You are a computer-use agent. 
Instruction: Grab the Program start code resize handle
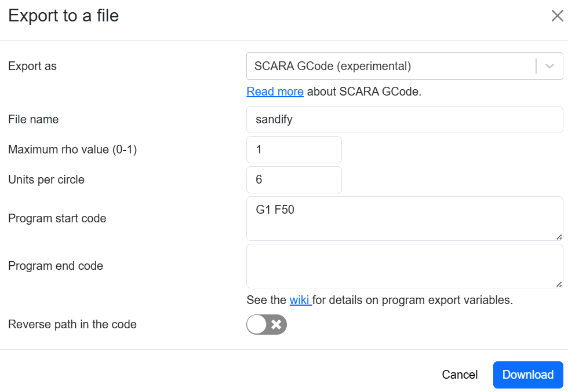[559, 236]
